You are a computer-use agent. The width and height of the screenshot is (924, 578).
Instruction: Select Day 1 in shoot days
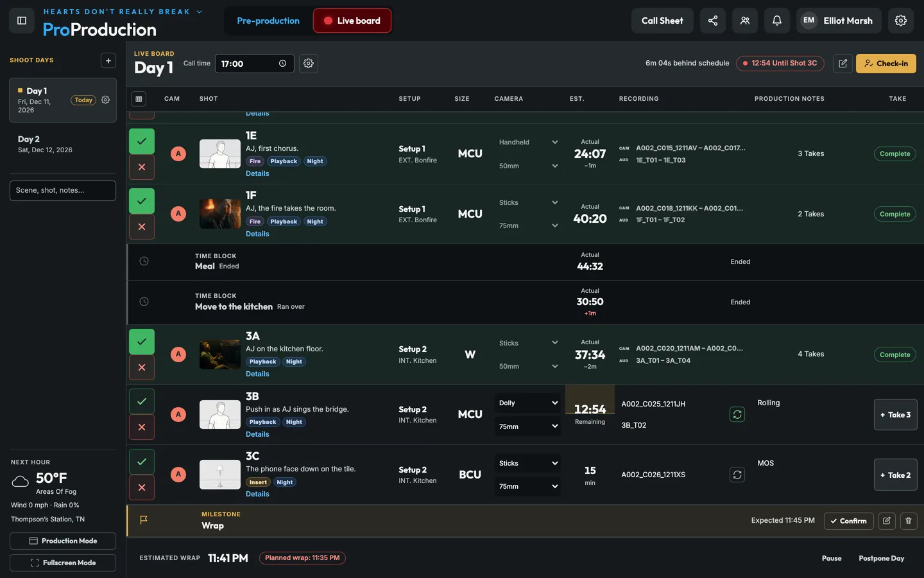coord(63,100)
